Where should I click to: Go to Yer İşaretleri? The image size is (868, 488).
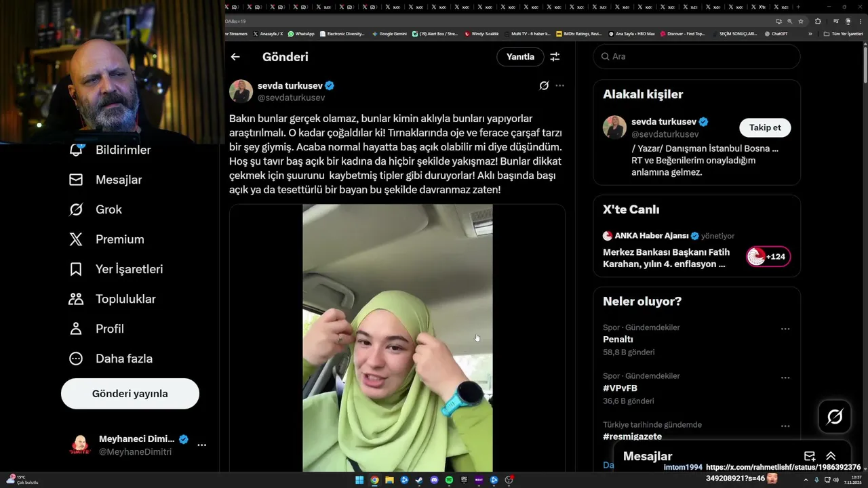tap(116, 269)
